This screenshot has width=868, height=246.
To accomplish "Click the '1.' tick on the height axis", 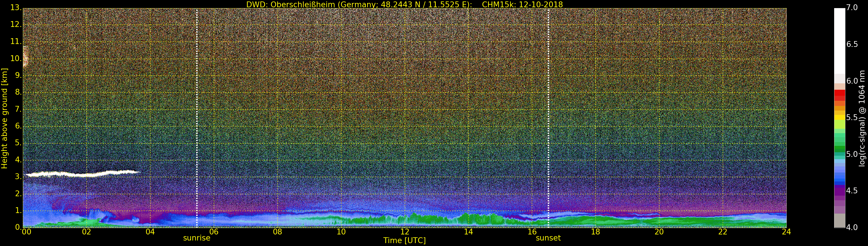I will click(x=18, y=210).
